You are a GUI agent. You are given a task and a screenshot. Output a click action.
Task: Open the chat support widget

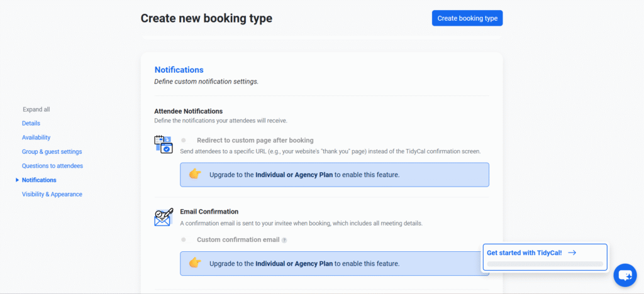[625, 275]
